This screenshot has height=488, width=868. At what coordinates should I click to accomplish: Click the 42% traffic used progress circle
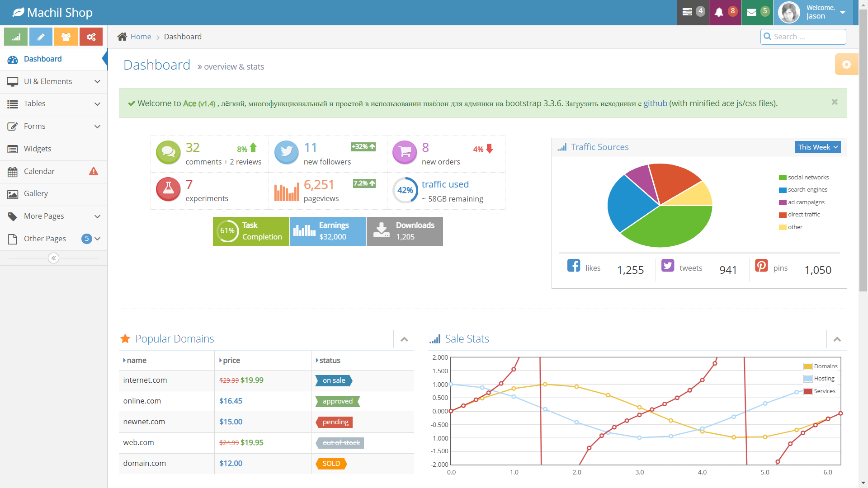tap(405, 190)
